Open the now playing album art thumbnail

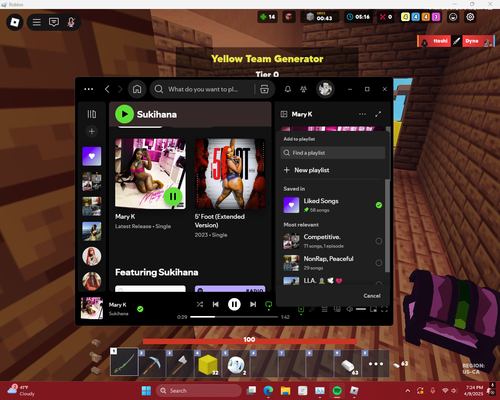click(x=92, y=308)
